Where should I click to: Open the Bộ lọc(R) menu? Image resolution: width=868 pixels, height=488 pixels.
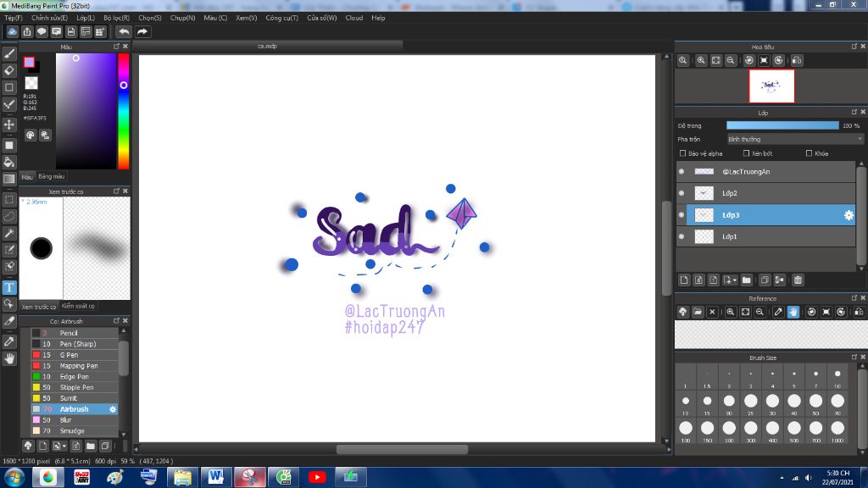[116, 18]
